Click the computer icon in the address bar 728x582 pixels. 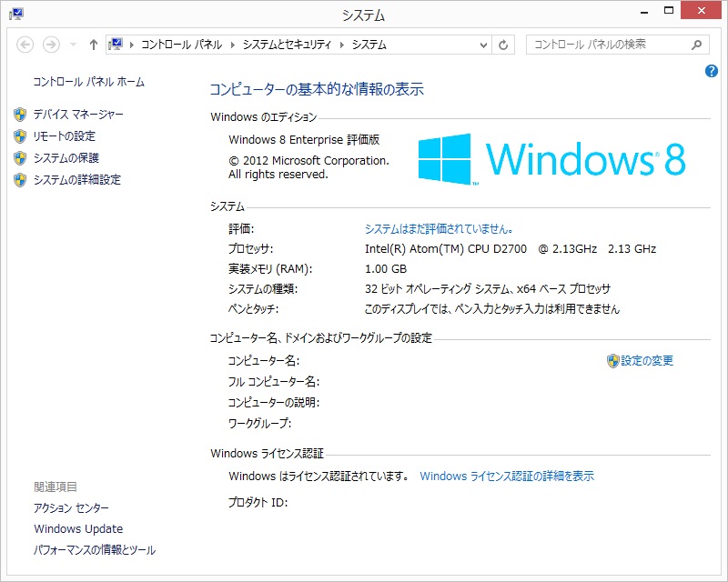click(x=116, y=44)
